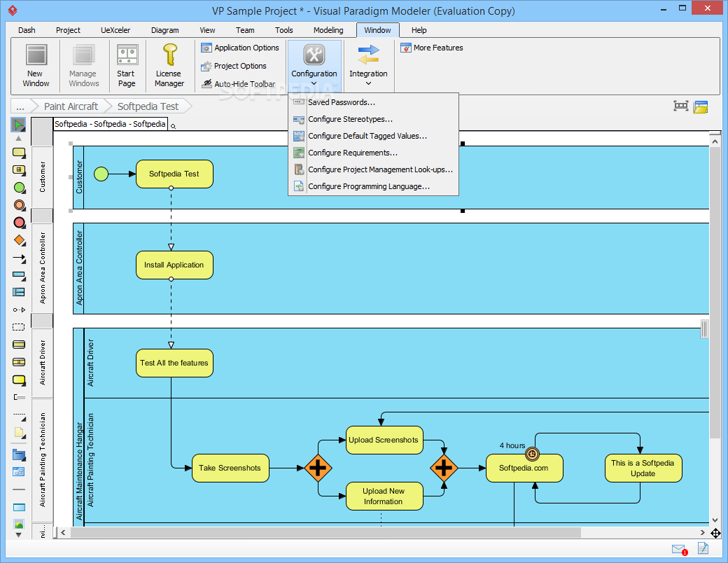Choose Configure Stereotypes menu entry
The width and height of the screenshot is (728, 563).
click(x=373, y=119)
